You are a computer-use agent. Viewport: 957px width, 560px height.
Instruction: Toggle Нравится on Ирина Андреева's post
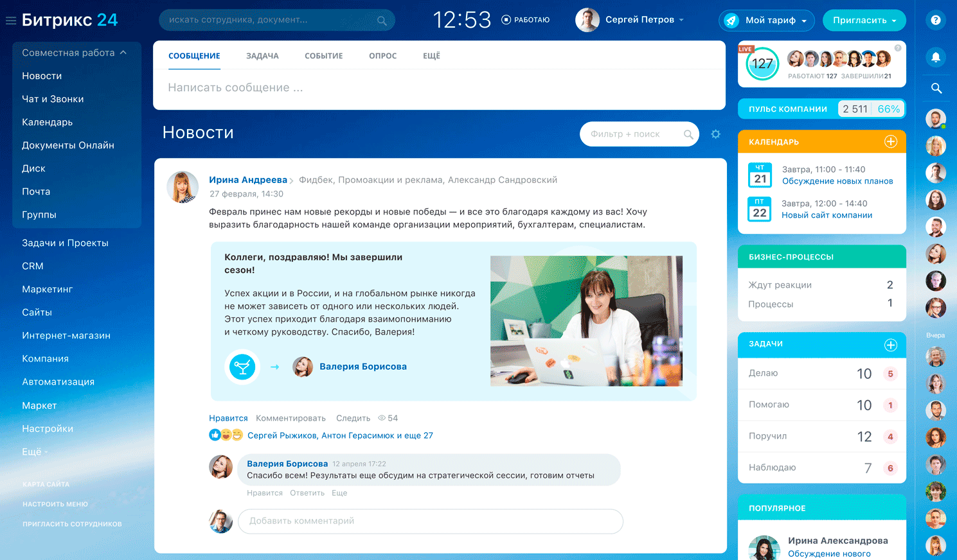pos(228,418)
